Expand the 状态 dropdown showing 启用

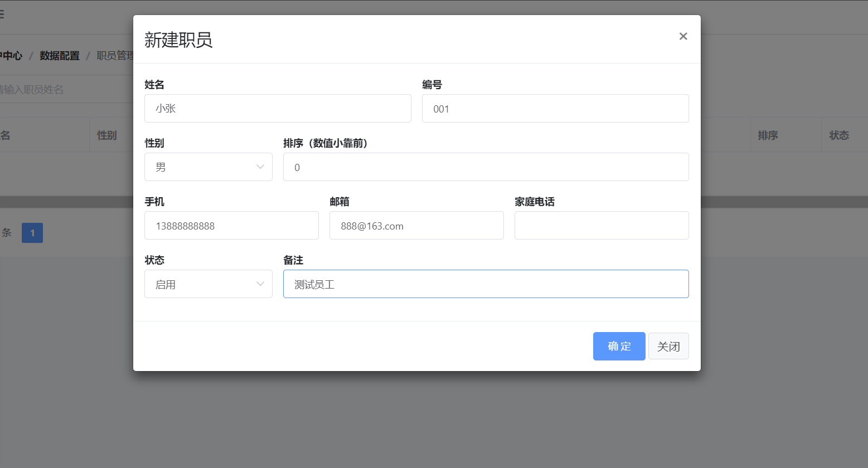tap(208, 284)
